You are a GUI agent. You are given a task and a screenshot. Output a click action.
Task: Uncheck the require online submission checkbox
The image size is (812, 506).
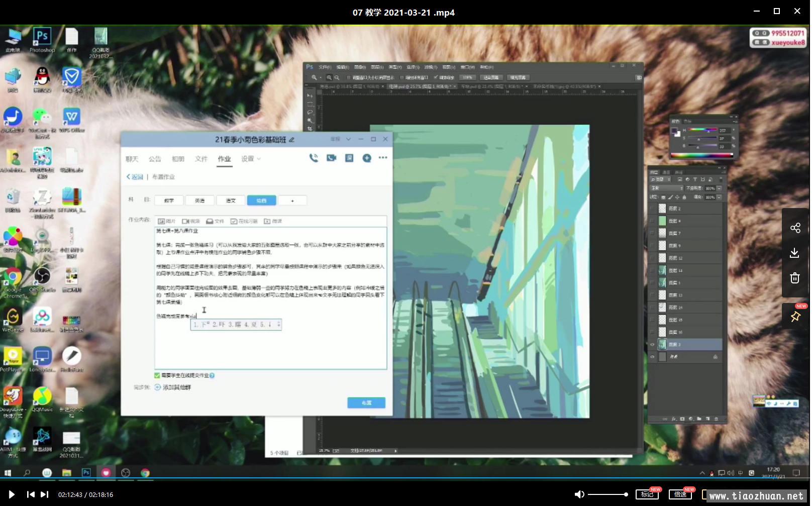157,375
